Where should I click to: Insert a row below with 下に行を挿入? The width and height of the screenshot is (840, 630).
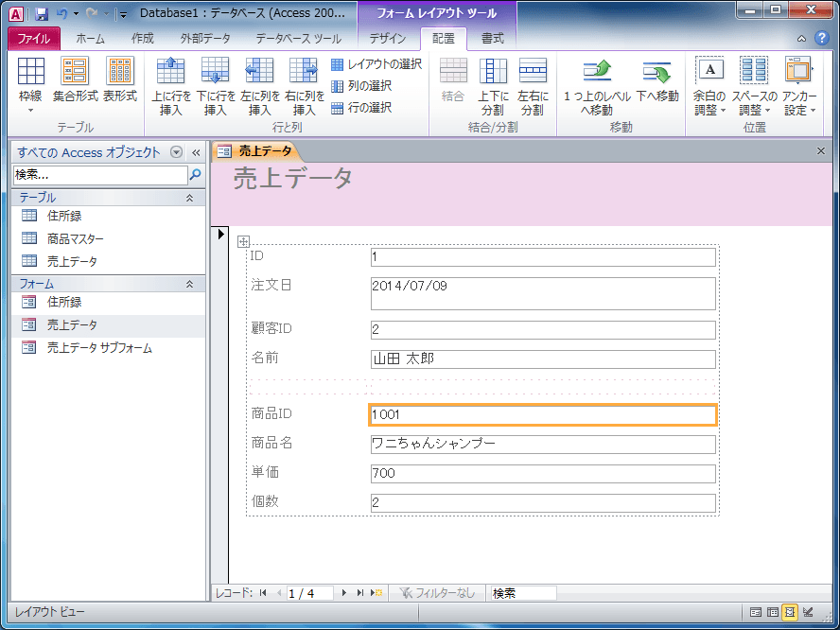click(216, 86)
